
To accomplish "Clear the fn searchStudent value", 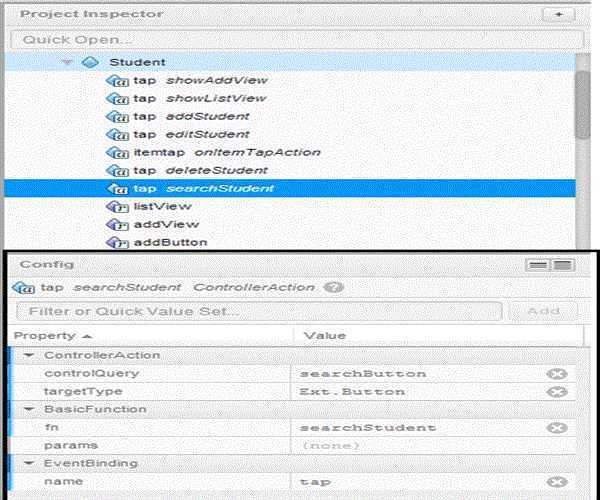I will [x=557, y=428].
